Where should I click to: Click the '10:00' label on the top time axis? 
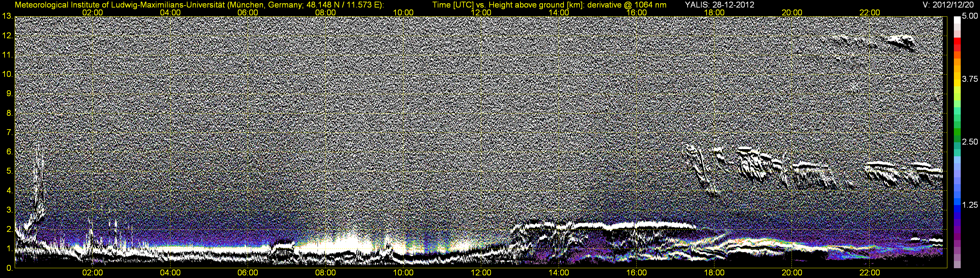(x=403, y=12)
